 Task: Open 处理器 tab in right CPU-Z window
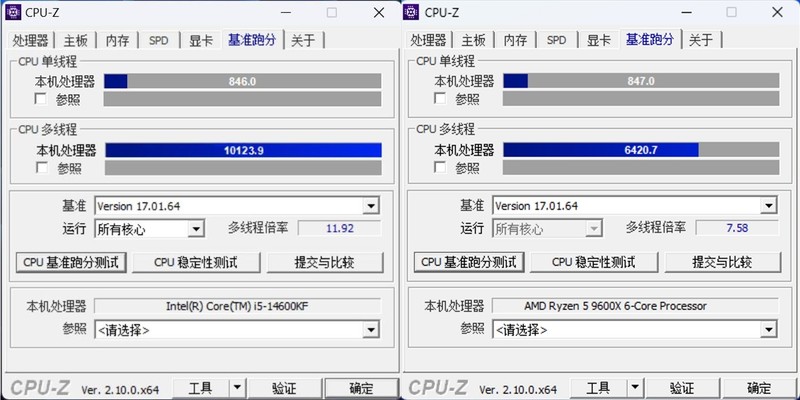(x=429, y=40)
